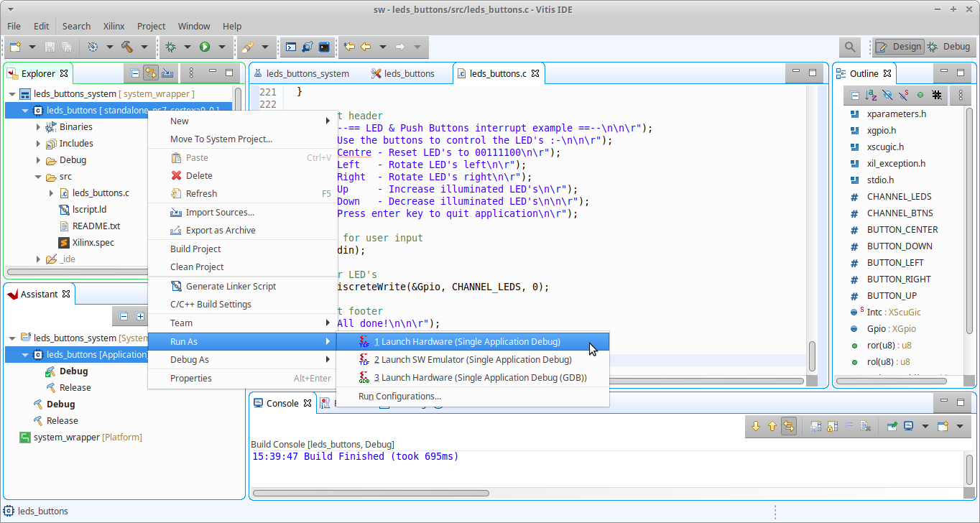Click the hammer Build icon in toolbar
This screenshot has width=980, height=523.
(x=127, y=47)
